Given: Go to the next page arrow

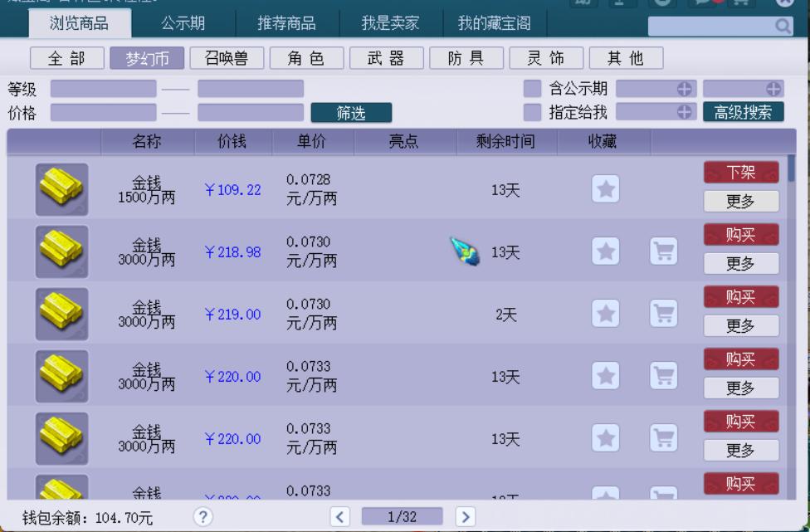Looking at the screenshot, I should pyautogui.click(x=465, y=516).
